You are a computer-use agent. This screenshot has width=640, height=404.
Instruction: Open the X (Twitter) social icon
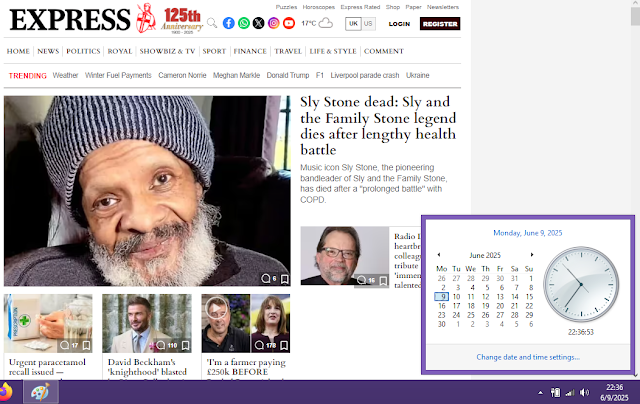[258, 23]
